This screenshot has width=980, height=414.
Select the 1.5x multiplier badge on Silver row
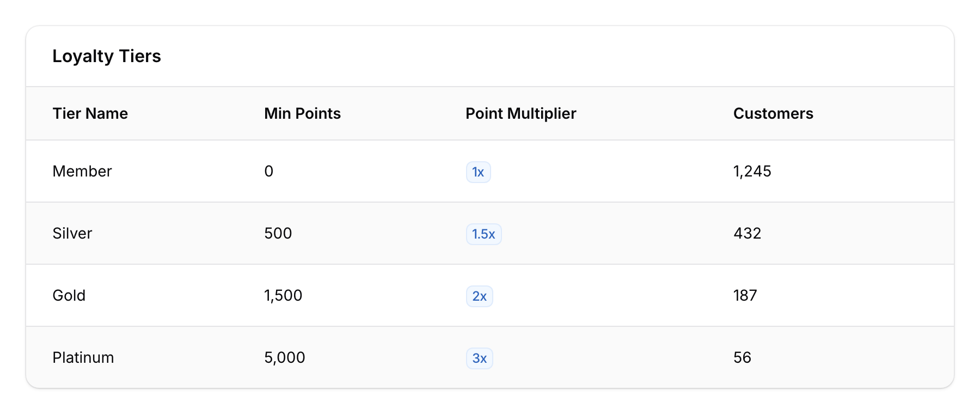[483, 234]
